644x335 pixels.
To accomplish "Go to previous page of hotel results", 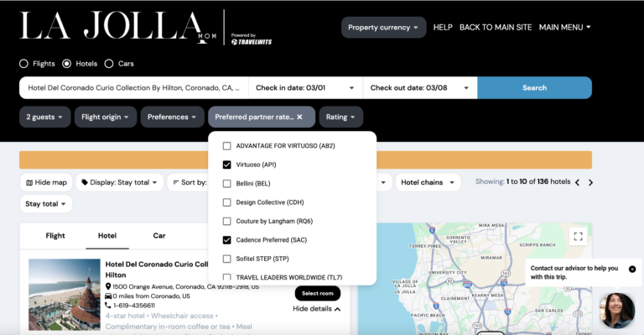I will click(578, 182).
